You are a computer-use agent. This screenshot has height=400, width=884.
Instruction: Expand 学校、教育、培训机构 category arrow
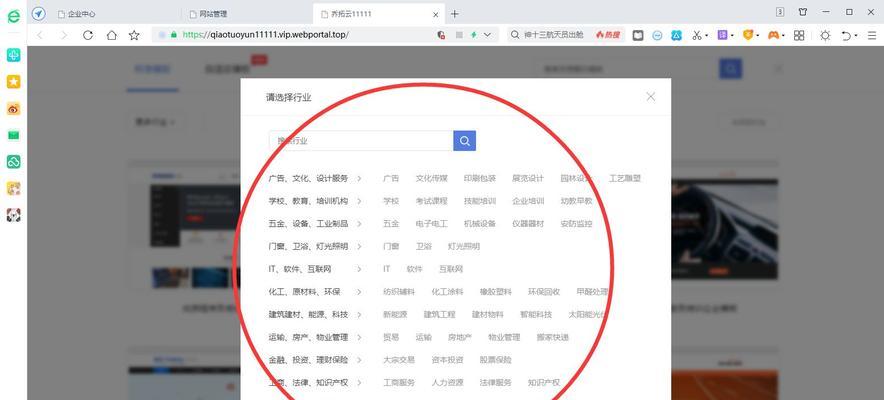click(x=359, y=201)
